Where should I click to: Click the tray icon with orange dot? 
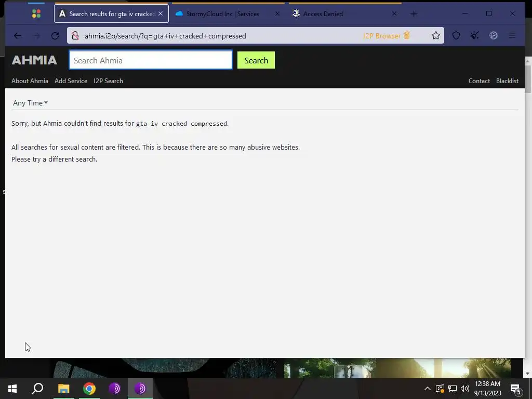[440, 389]
